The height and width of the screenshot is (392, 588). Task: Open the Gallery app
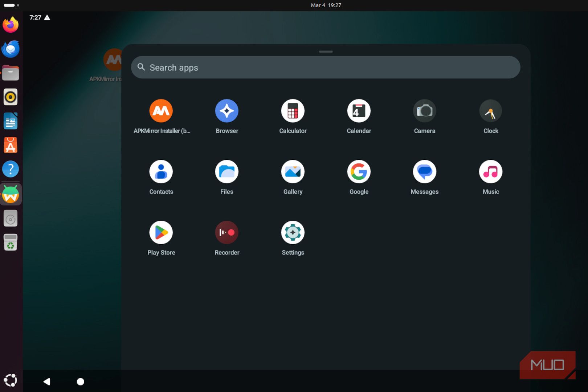[x=293, y=172]
